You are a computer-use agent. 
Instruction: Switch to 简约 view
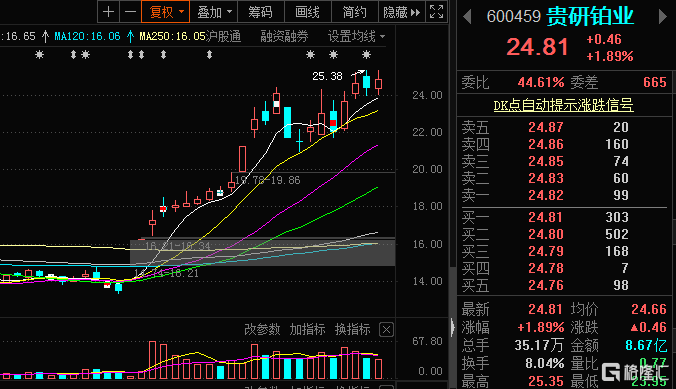[x=354, y=12]
